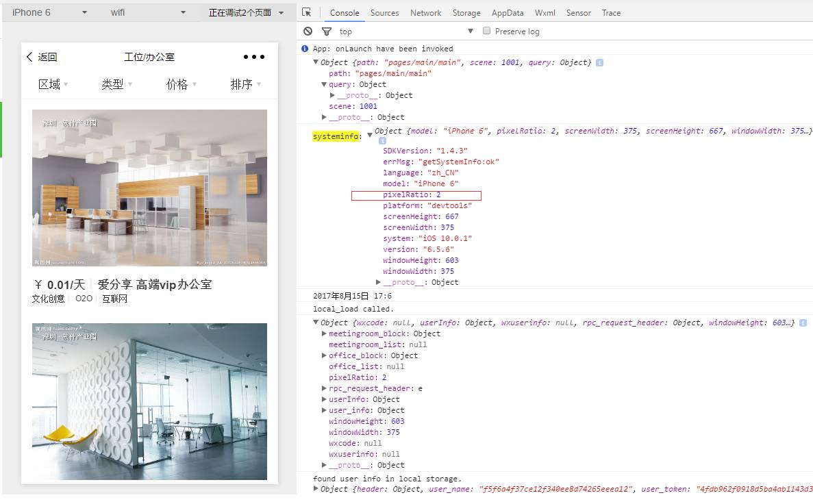Screen dimensions: 813x504
Task: Open the three-dot menu in the app header
Action: 254,57
